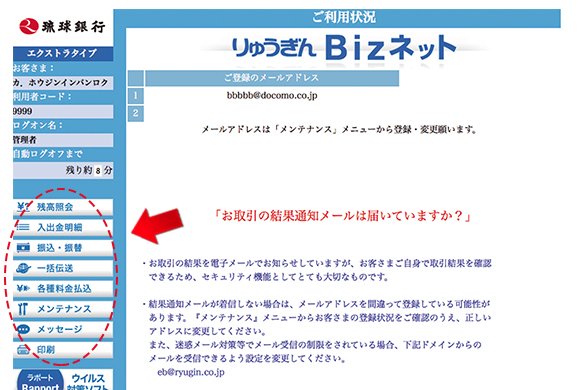Open the メッセージ menu item
The height and width of the screenshot is (390, 580).
point(63,329)
